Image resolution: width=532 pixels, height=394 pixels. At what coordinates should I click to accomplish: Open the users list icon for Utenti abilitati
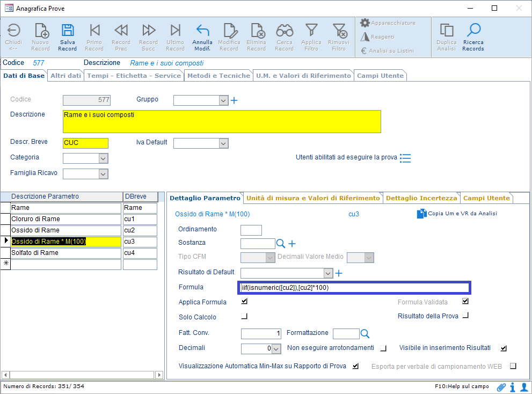coord(405,158)
